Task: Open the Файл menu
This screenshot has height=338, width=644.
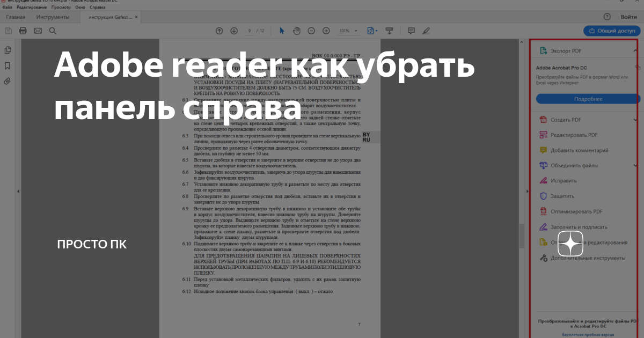Action: (7, 8)
